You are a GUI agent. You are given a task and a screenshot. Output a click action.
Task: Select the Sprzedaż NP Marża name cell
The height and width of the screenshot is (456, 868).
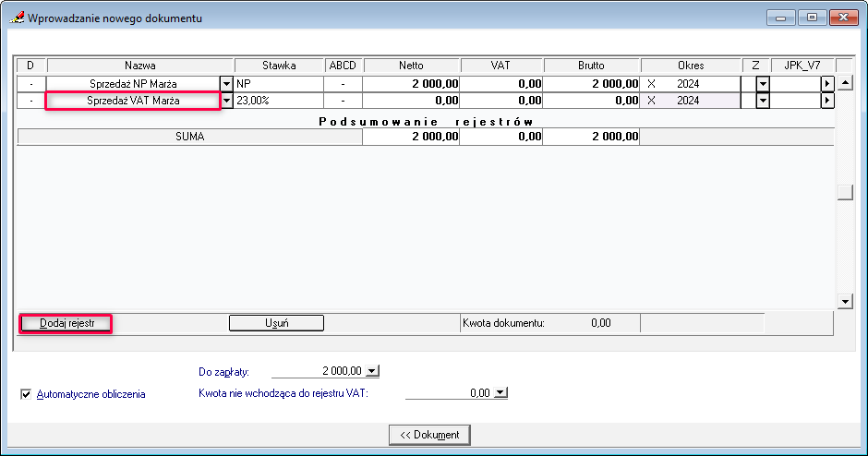[x=133, y=84]
